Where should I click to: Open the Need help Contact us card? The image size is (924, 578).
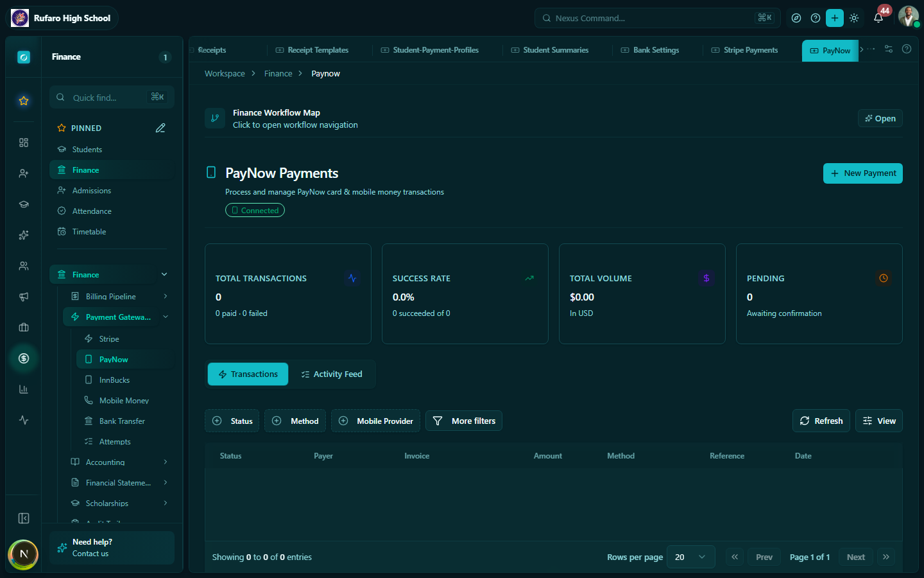click(x=112, y=548)
